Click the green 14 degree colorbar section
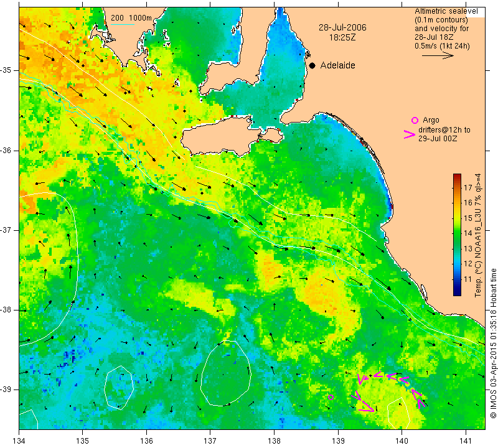 (457, 233)
